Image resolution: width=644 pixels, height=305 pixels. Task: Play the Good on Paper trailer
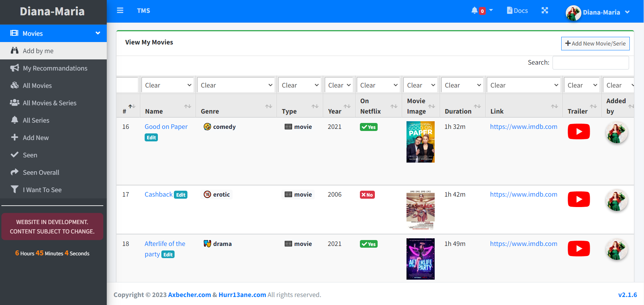(579, 132)
